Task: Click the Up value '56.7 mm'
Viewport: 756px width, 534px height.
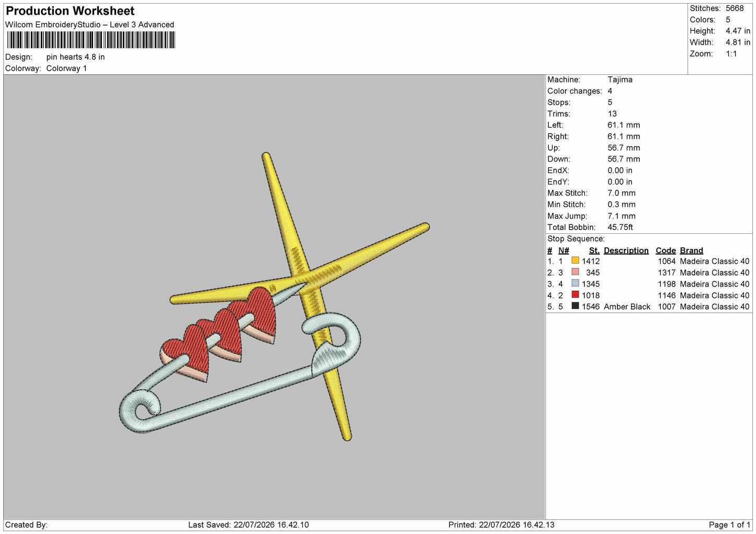Action: point(624,148)
